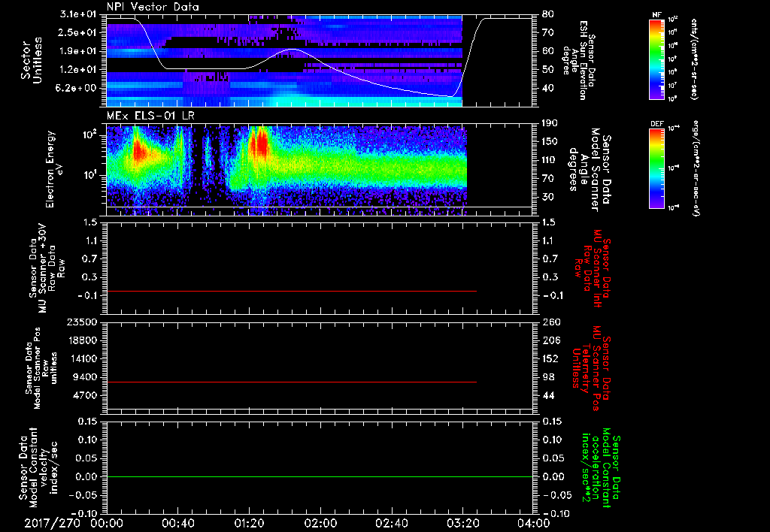Click the red 'MU Scanner Int Raw Data' label
The width and height of the screenshot is (770, 532).
coord(591,268)
